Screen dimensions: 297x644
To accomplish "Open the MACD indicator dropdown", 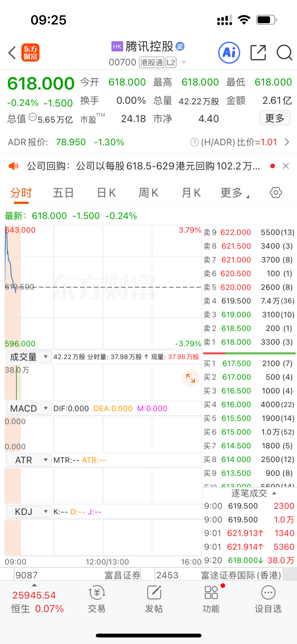I will (x=29, y=409).
